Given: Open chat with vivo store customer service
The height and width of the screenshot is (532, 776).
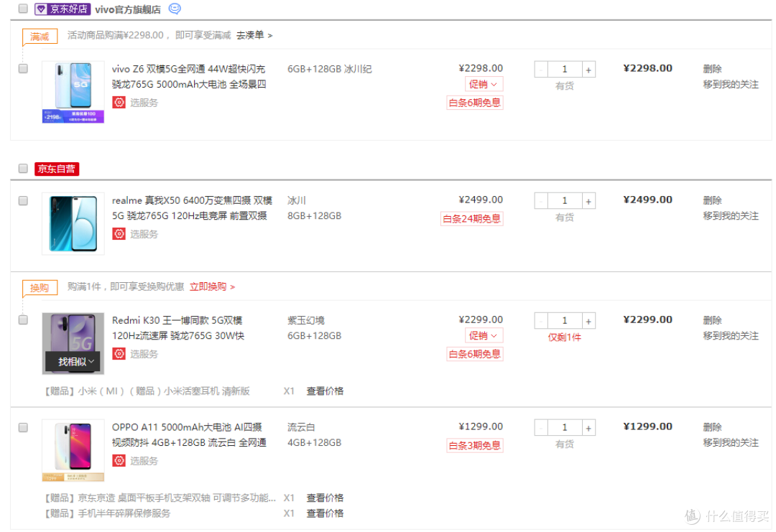Looking at the screenshot, I should (175, 9).
